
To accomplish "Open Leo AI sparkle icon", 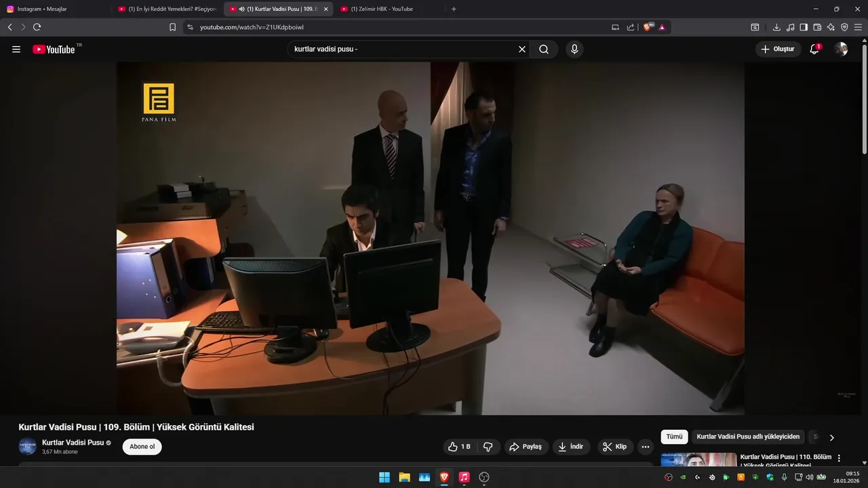I will [831, 27].
